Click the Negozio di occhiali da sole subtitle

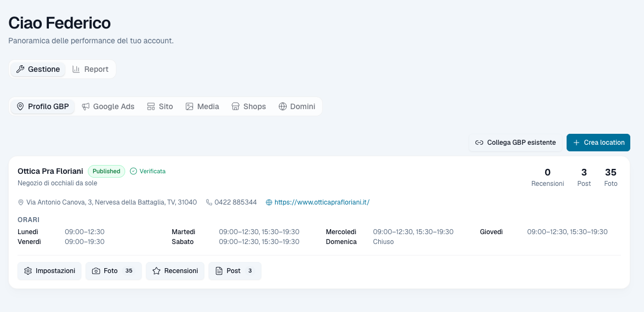58,183
